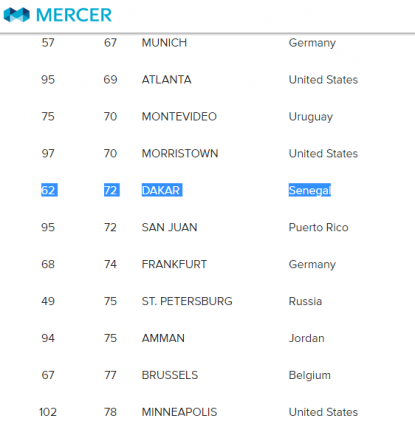Click the ATLANTA city name
The image size is (415, 427).
(166, 80)
